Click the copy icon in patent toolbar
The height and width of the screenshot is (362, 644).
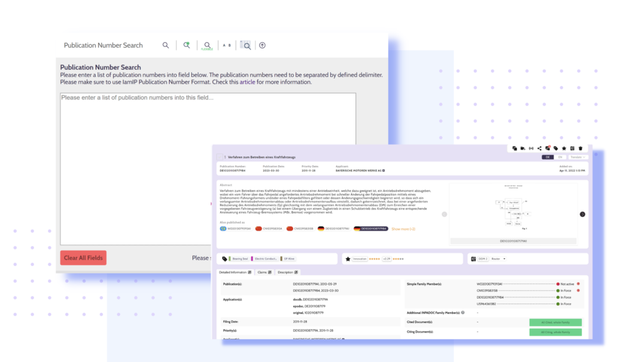point(514,148)
